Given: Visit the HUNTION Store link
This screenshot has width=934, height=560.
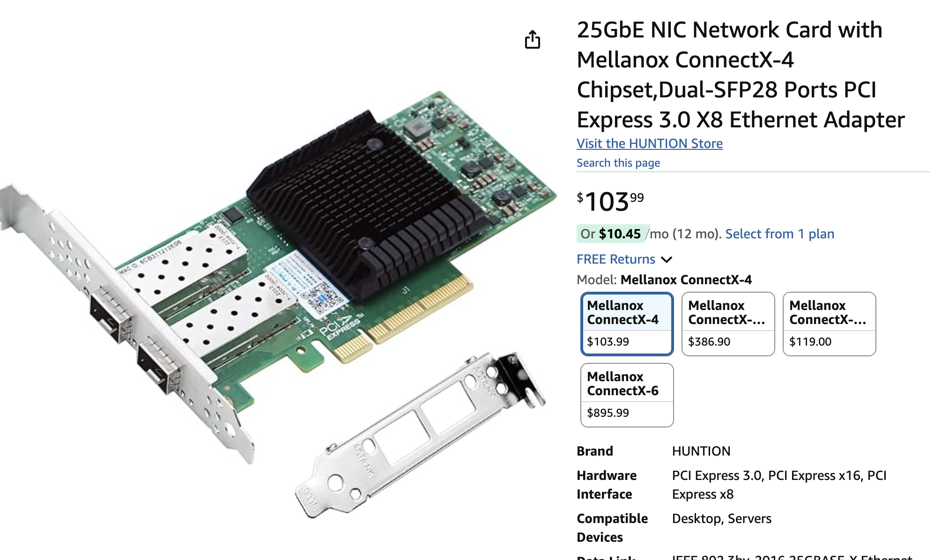Looking at the screenshot, I should coord(649,143).
